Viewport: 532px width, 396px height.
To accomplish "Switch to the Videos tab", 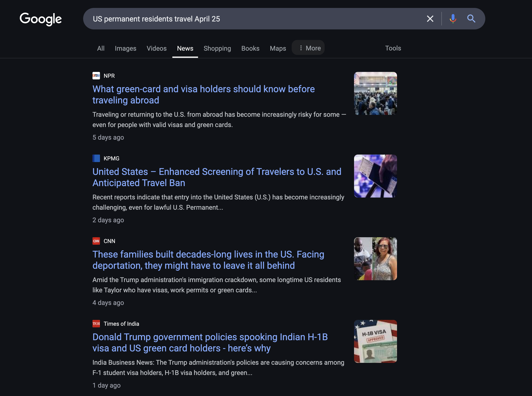I will tap(156, 48).
